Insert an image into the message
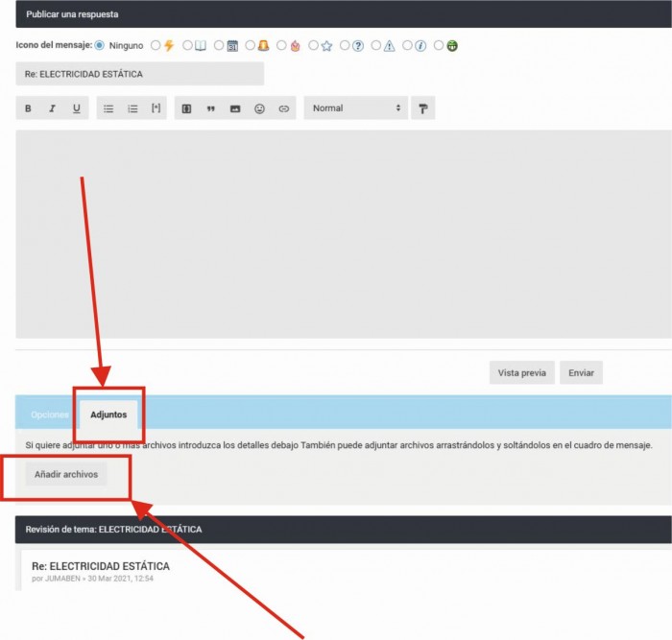The height and width of the screenshot is (640, 672). coord(235,108)
